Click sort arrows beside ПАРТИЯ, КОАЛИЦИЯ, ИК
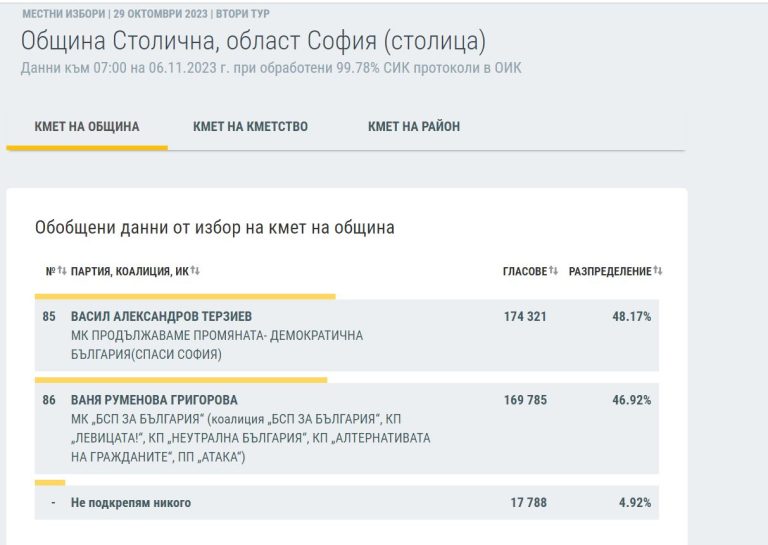768x545 pixels. pyautogui.click(x=195, y=271)
